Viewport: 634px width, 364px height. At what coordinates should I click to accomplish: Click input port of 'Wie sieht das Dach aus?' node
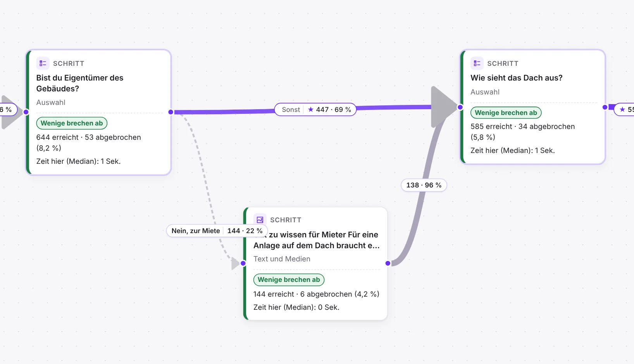click(460, 107)
